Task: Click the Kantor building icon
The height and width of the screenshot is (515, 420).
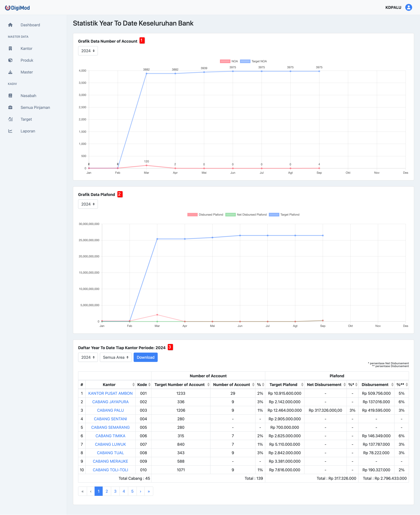Action: tap(10, 48)
